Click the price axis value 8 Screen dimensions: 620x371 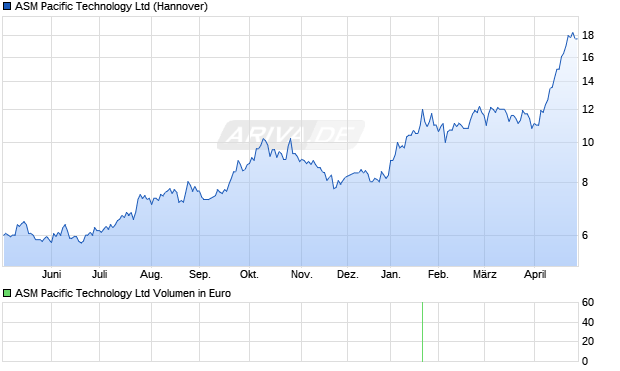(x=585, y=182)
